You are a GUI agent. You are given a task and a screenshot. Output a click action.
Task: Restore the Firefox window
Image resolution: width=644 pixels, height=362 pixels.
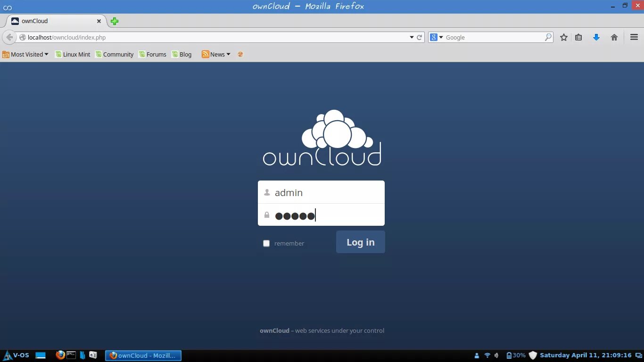[x=625, y=6]
